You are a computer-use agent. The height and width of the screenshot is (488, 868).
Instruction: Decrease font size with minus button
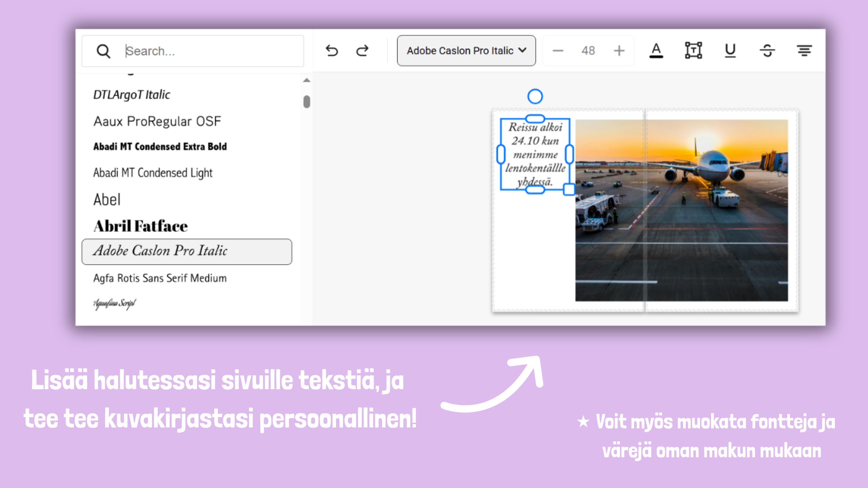tap(558, 51)
